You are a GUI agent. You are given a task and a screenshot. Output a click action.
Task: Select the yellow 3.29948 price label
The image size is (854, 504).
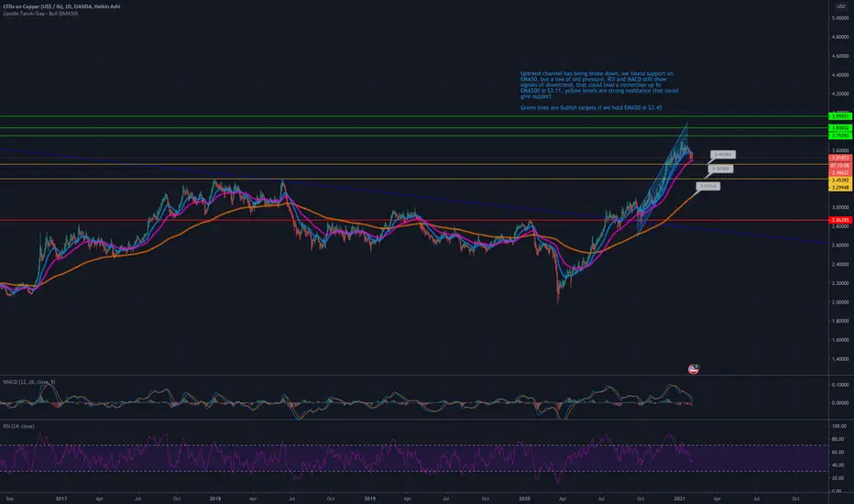840,188
